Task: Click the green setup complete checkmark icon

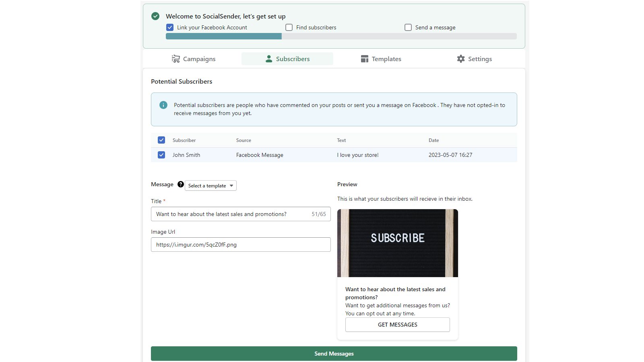Action: pyautogui.click(x=155, y=16)
